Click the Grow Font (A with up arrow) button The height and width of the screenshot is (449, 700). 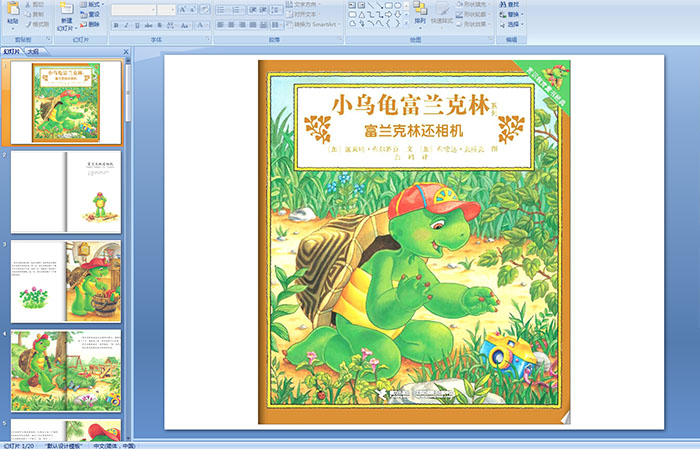tap(182, 10)
